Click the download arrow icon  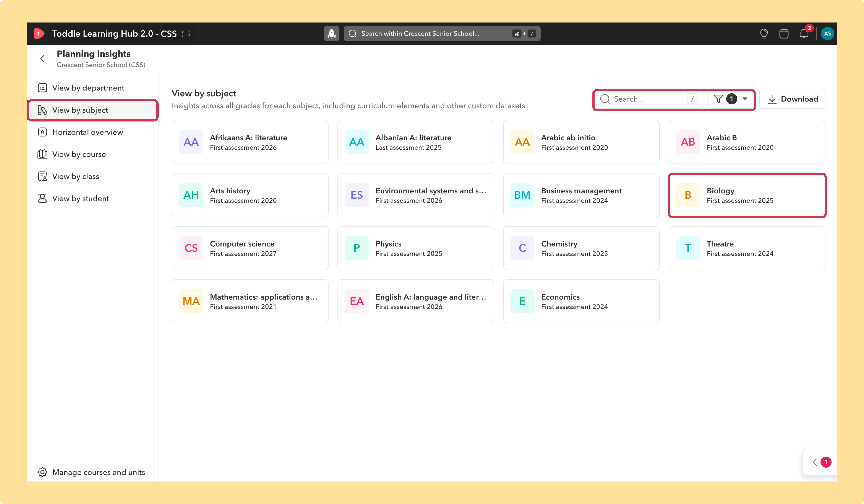pyautogui.click(x=772, y=99)
